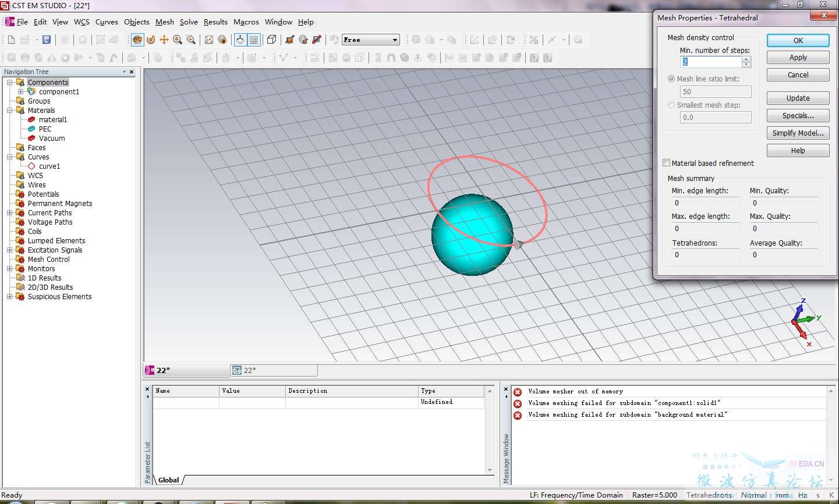Toggle the working plane grid icon
Image resolution: width=839 pixels, height=504 pixels.
254,40
